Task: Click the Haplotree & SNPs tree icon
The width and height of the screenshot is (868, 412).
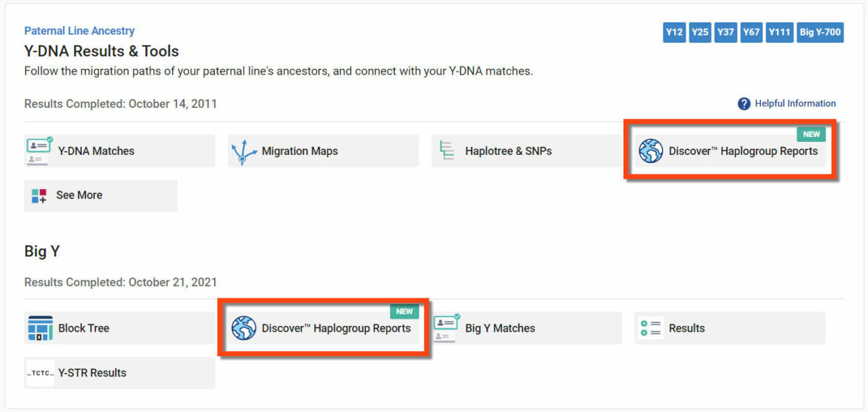Action: (447, 151)
